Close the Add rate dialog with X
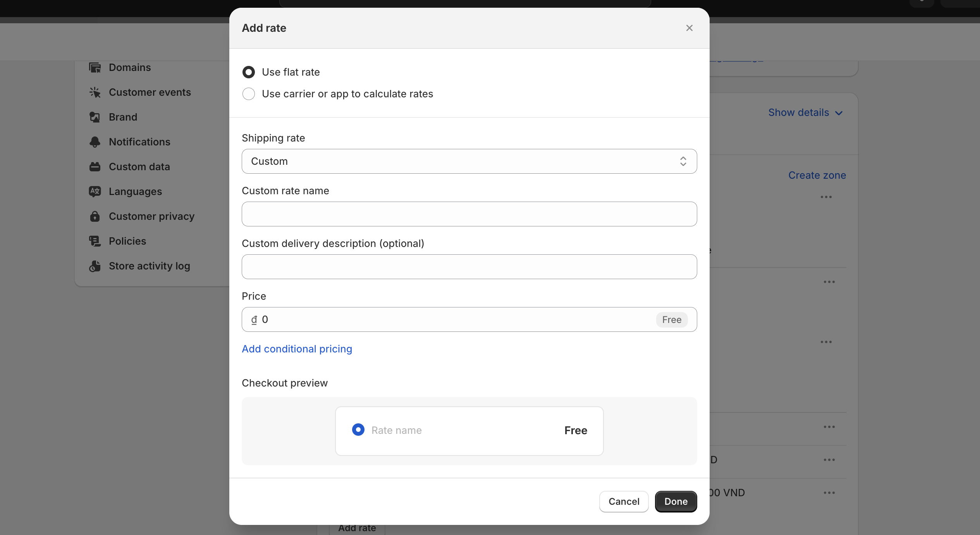The image size is (980, 535). pos(689,28)
